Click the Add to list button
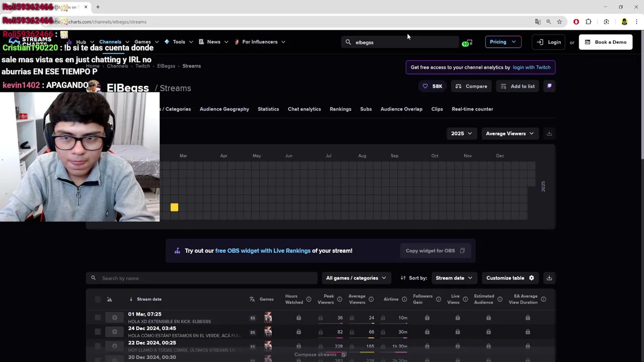The height and width of the screenshot is (362, 644). pyautogui.click(x=518, y=86)
